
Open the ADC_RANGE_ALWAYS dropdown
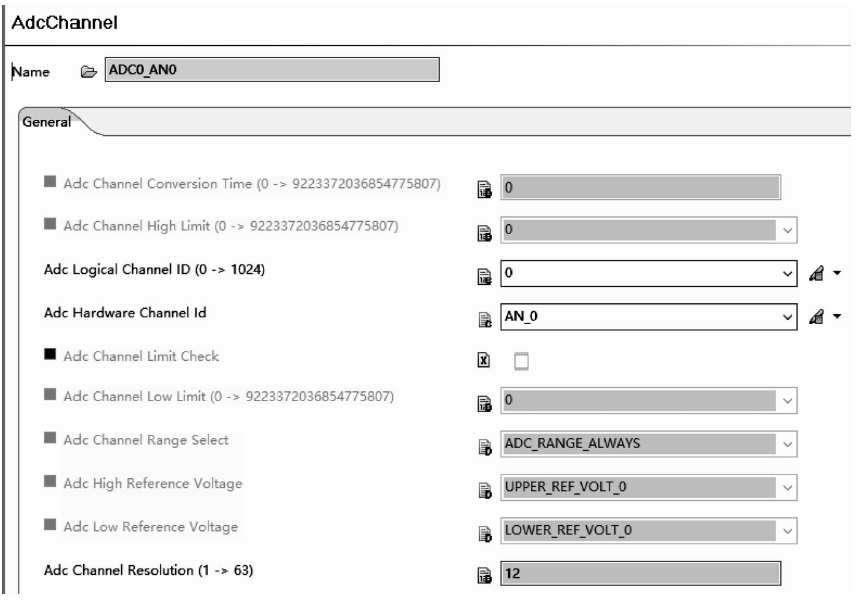tap(787, 444)
